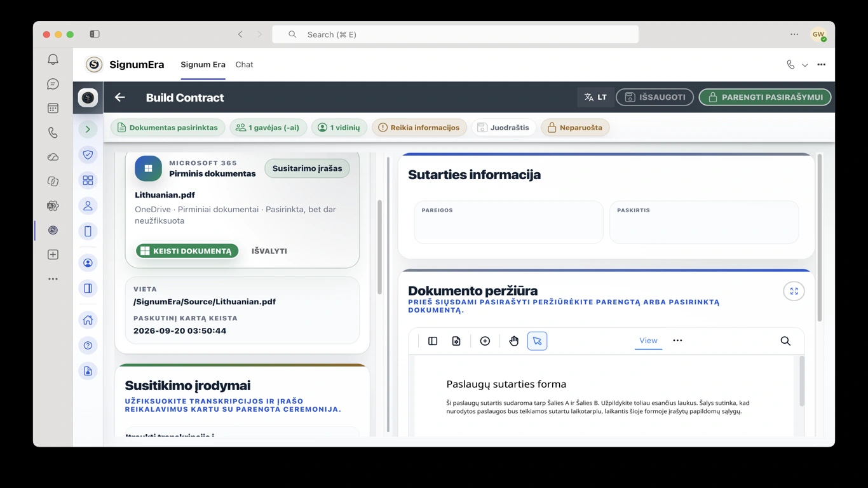Open document settings in viewer toolbar

coord(456,341)
